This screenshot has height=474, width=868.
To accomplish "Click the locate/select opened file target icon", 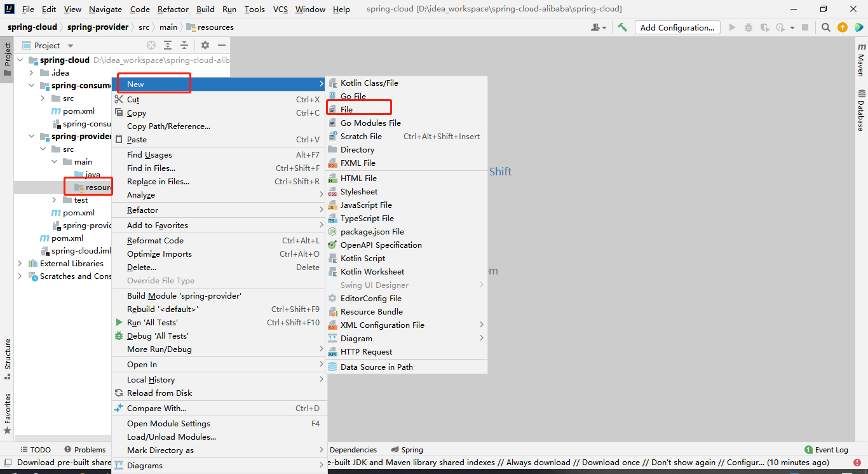I will (x=151, y=45).
